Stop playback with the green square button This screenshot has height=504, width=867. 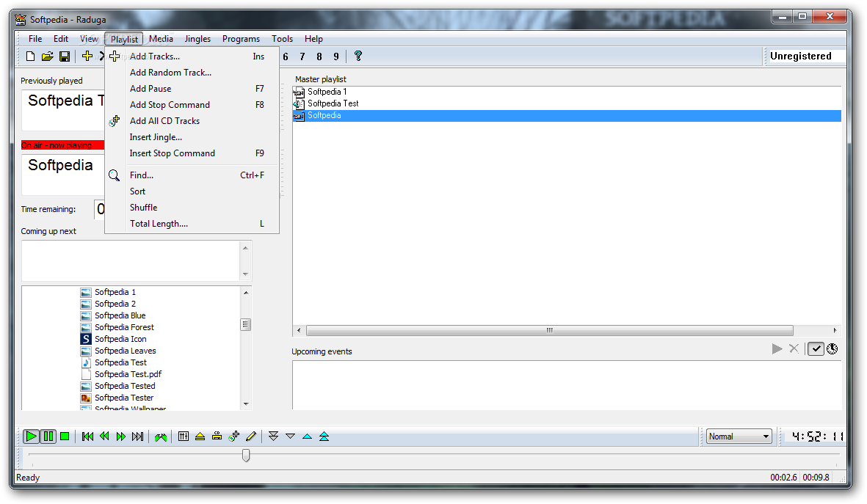tap(65, 437)
